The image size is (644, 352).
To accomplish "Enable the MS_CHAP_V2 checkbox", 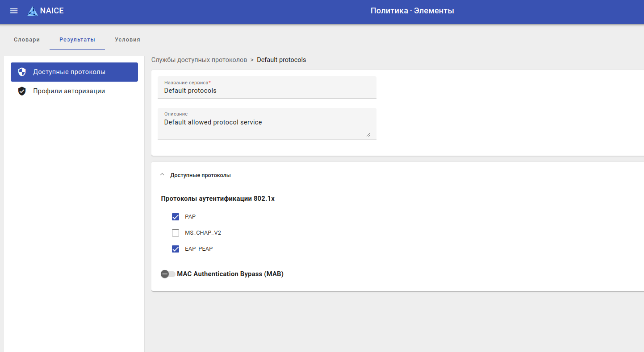I will pos(176,233).
